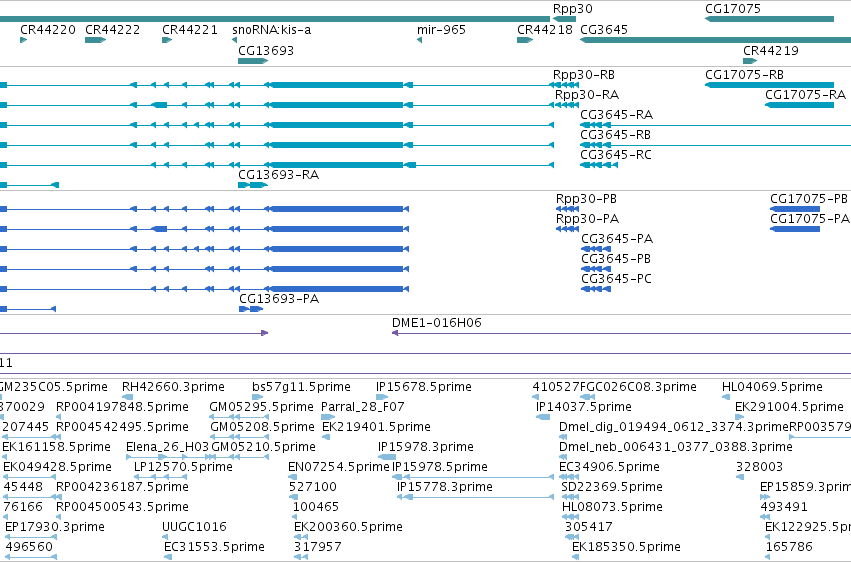This screenshot has width=851, height=562.
Task: Click the DME1-016H06 clone label
Action: click(x=436, y=323)
